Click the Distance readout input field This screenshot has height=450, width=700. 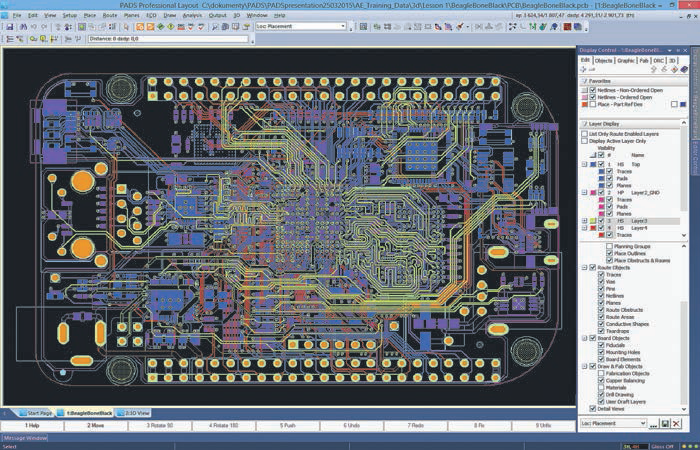tap(168, 39)
